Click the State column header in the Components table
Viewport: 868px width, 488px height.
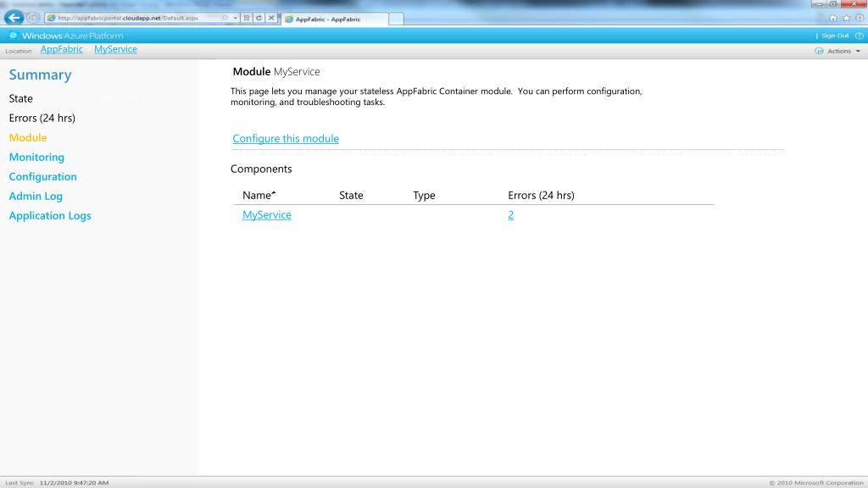(x=351, y=196)
